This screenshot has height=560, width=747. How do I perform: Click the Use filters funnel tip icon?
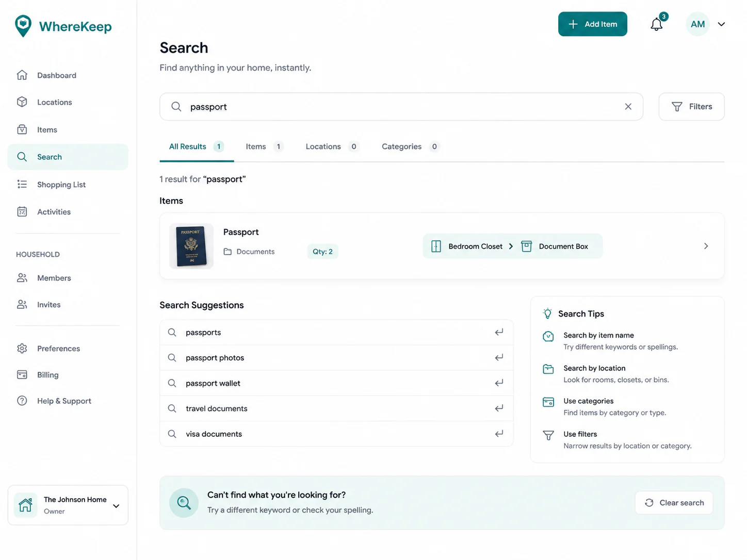548,435
